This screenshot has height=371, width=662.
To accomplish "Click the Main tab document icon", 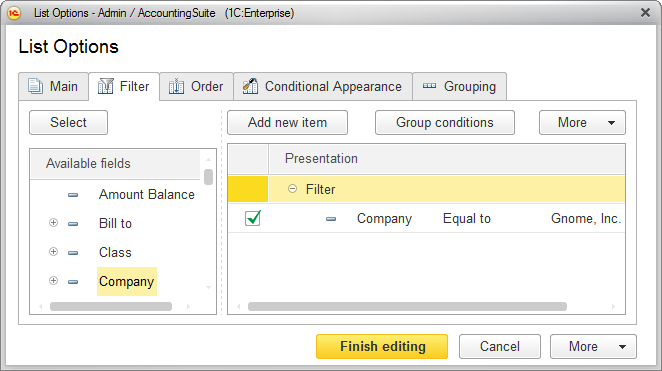I will click(35, 86).
